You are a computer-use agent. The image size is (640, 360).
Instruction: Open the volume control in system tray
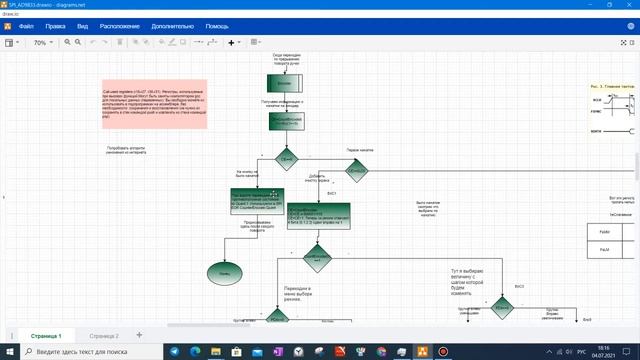569,352
